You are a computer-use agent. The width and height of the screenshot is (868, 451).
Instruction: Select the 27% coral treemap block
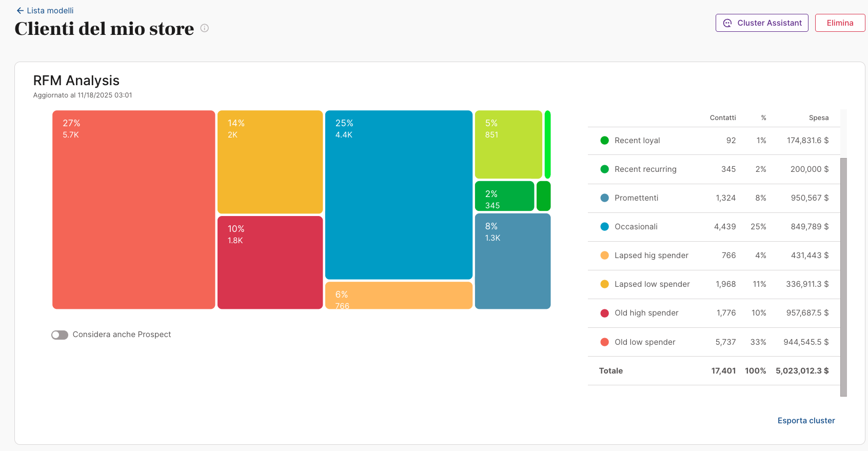coord(133,210)
